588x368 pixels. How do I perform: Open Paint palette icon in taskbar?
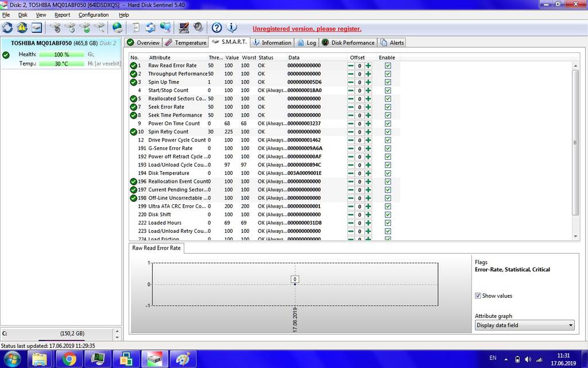(183, 359)
